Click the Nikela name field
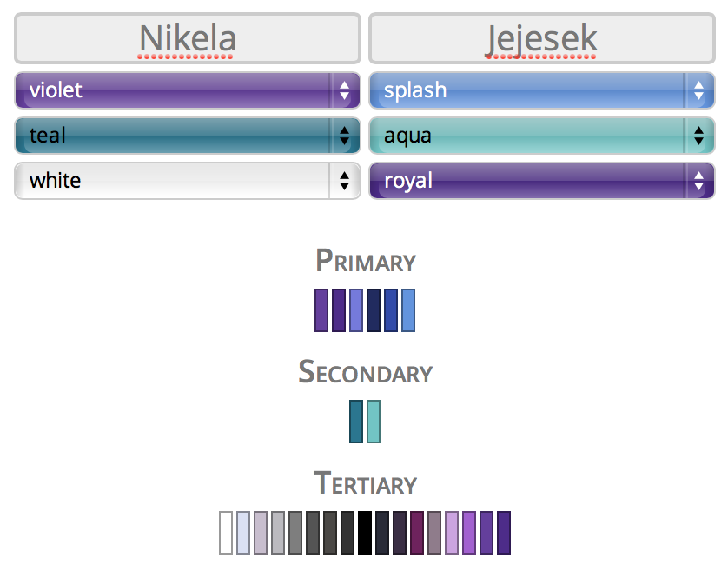 coord(187,38)
